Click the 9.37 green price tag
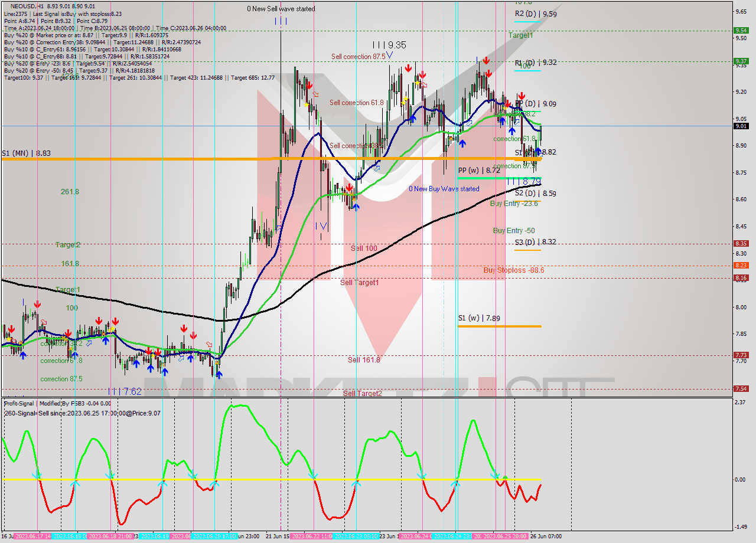Image resolution: width=756 pixels, height=543 pixels. (741, 61)
